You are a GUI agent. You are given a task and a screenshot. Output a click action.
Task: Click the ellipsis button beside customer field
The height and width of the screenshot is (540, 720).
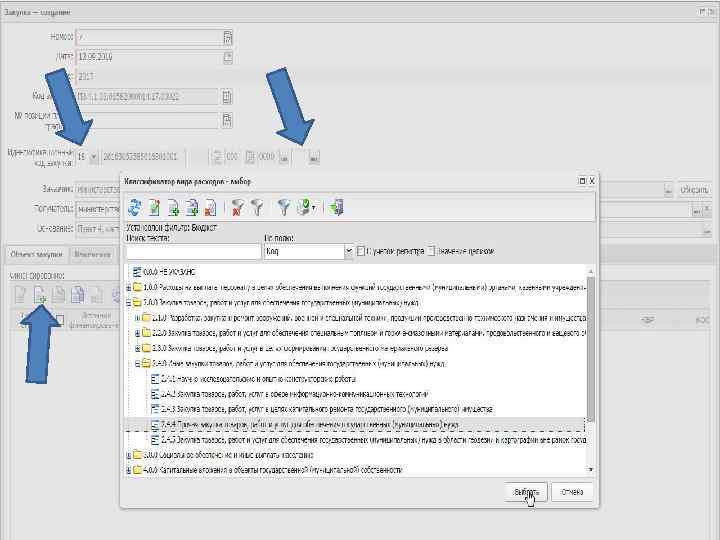[x=668, y=190]
